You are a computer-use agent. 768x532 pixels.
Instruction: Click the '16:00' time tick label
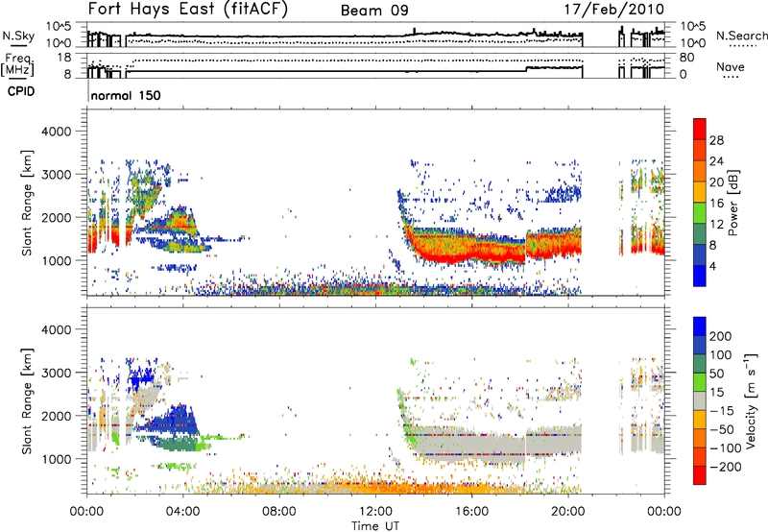coord(471,512)
